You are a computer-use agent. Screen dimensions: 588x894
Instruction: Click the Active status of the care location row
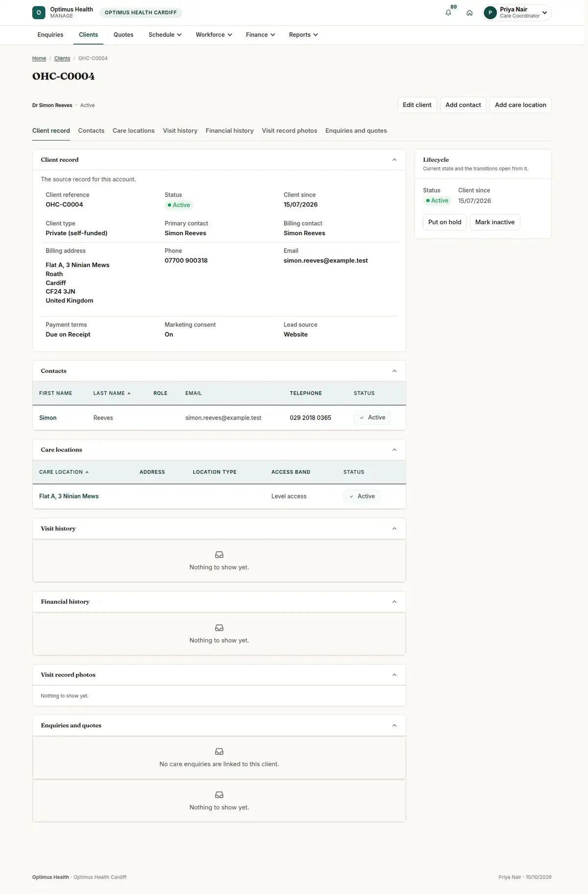[362, 497]
